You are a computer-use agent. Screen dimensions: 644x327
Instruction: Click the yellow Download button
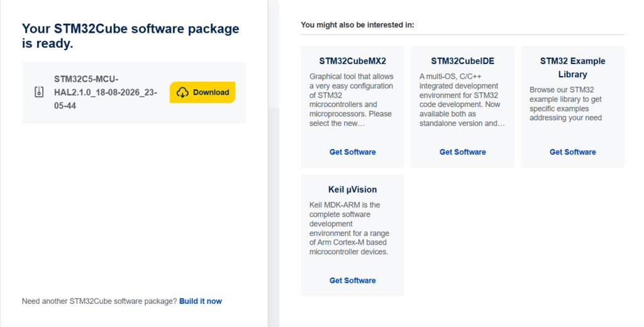[203, 92]
